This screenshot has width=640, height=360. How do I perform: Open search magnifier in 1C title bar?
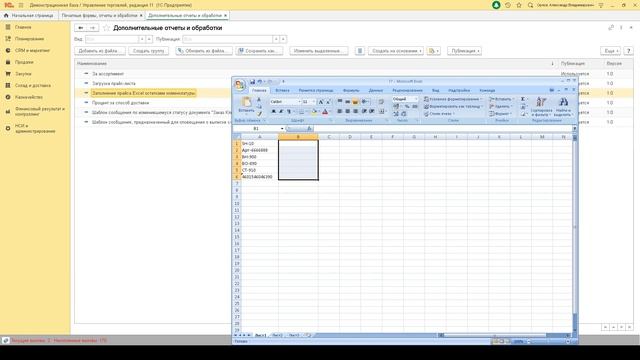pos(530,5)
